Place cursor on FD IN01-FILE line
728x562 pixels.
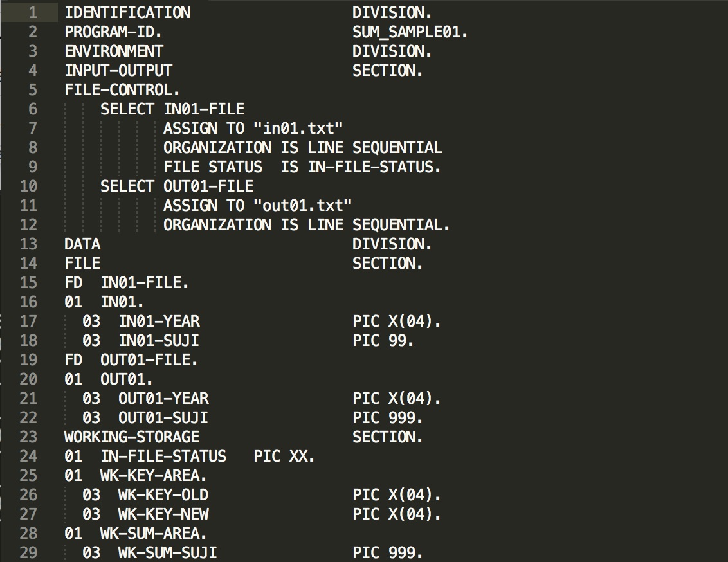pos(127,283)
